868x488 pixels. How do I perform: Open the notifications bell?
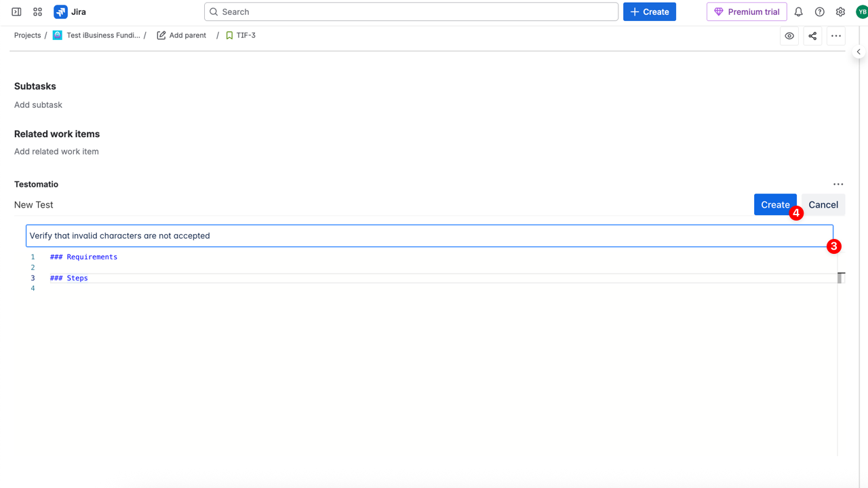(798, 12)
